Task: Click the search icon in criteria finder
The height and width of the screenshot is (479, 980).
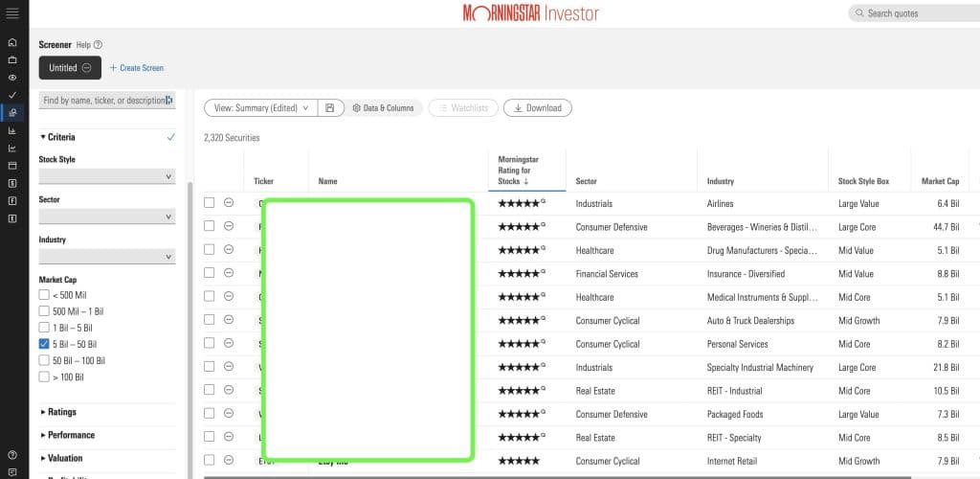Action: point(169,100)
